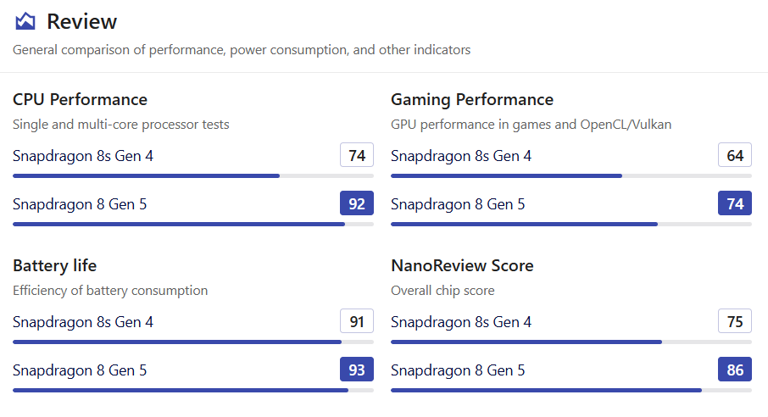Click Snapdragon 8s Gen 4 gaming bar
The height and width of the screenshot is (417, 768).
point(571,176)
